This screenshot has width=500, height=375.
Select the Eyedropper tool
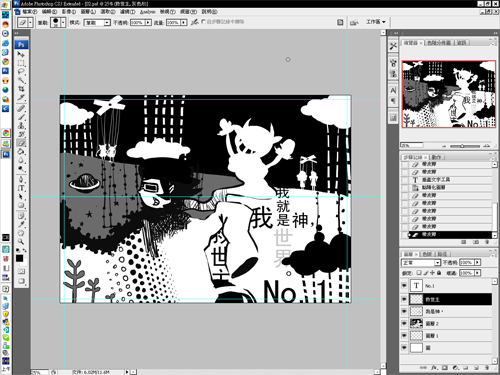[x=21, y=224]
